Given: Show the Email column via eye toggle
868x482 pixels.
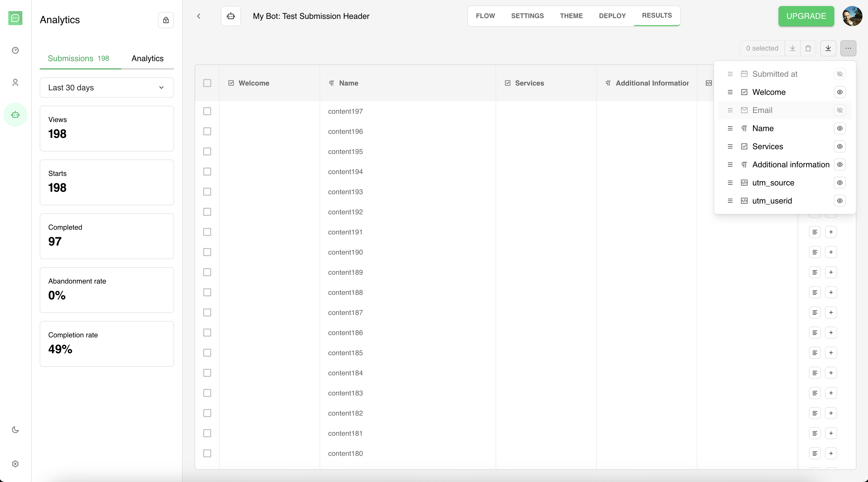Looking at the screenshot, I should [x=840, y=110].
